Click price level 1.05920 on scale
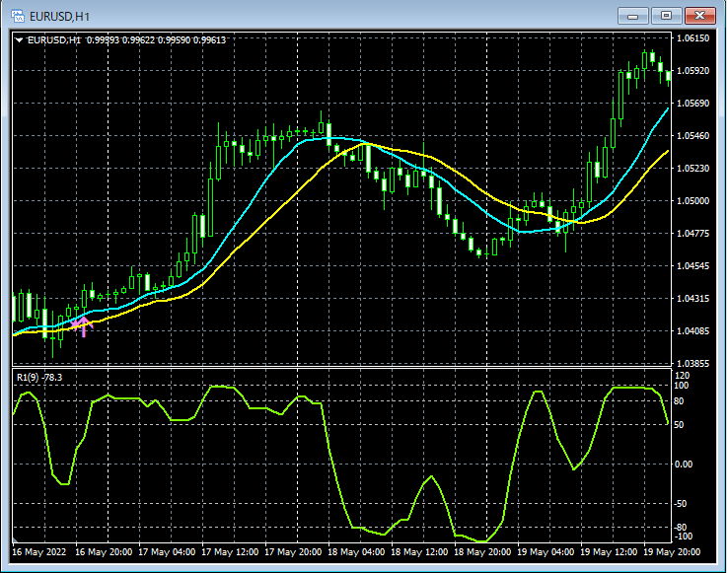Screen dimensions: 728x573 tap(693, 71)
